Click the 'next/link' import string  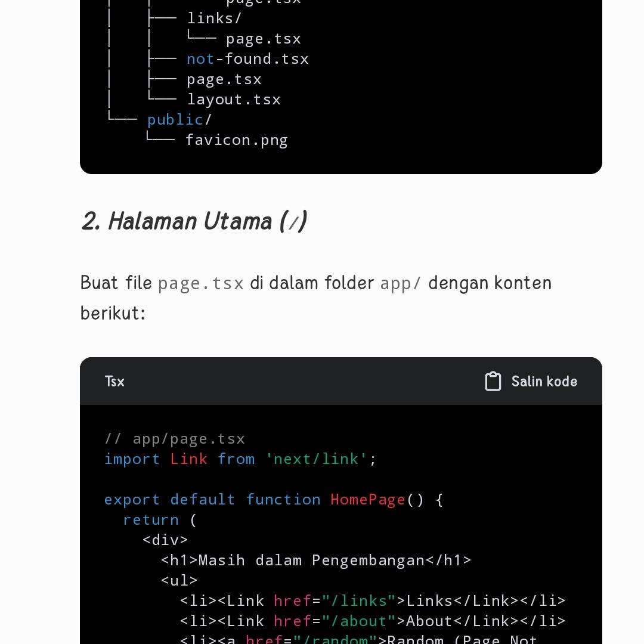[x=316, y=459]
